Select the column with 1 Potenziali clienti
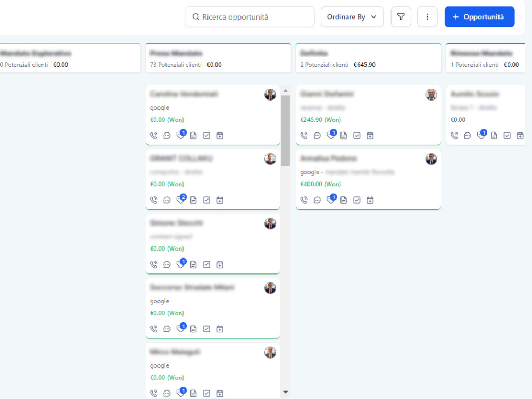The width and height of the screenshot is (532, 399). [486, 58]
